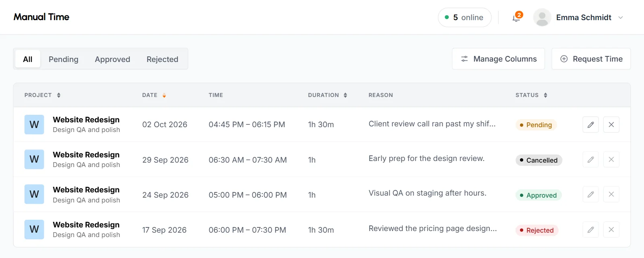Click the Approved status badge in the table

[x=539, y=195]
